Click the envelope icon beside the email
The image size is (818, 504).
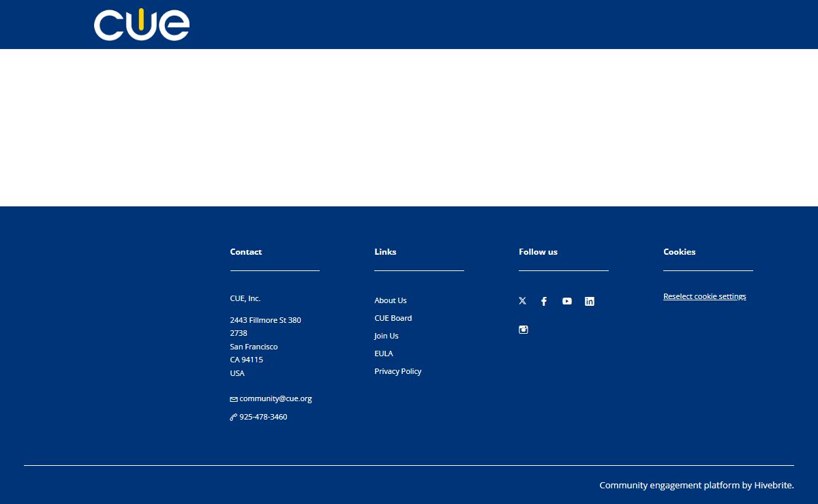[234, 399]
